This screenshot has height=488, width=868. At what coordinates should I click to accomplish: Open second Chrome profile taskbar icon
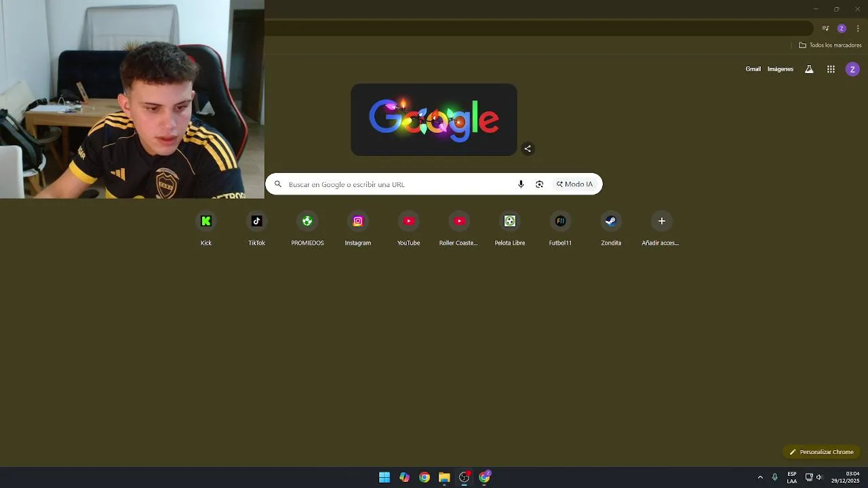[484, 477]
